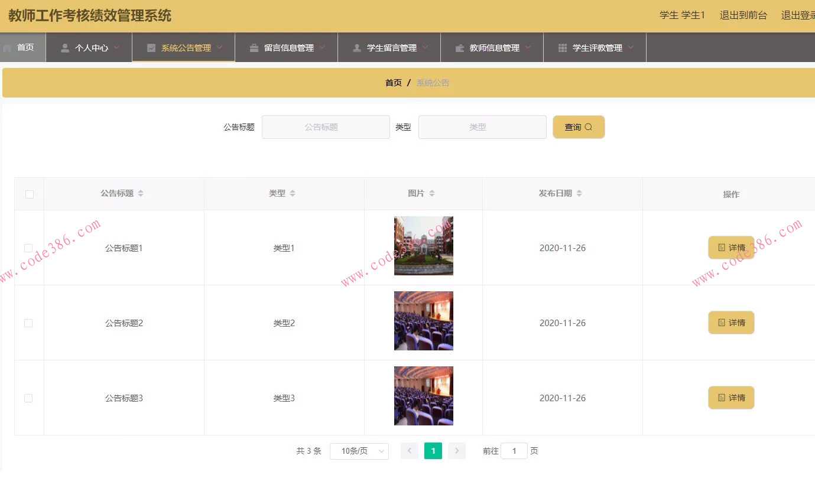Open the 10条/页 page size dropdown
Image resolution: width=815 pixels, height=504 pixels.
(359, 451)
